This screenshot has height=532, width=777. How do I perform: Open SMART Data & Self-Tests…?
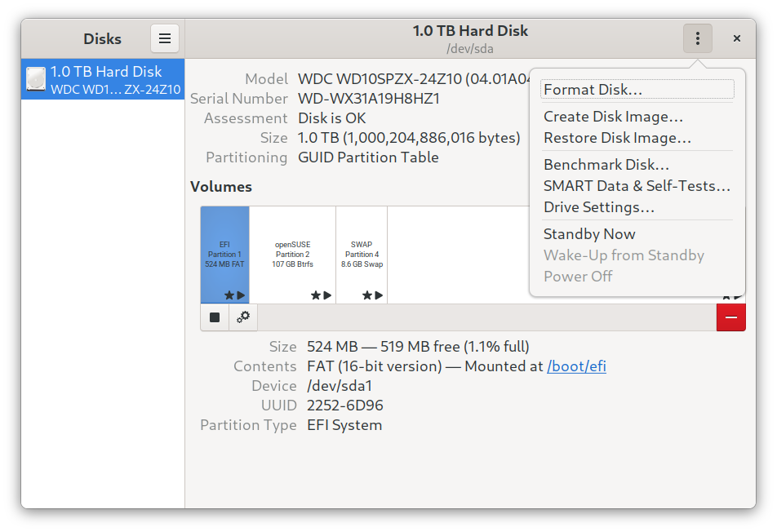point(637,186)
